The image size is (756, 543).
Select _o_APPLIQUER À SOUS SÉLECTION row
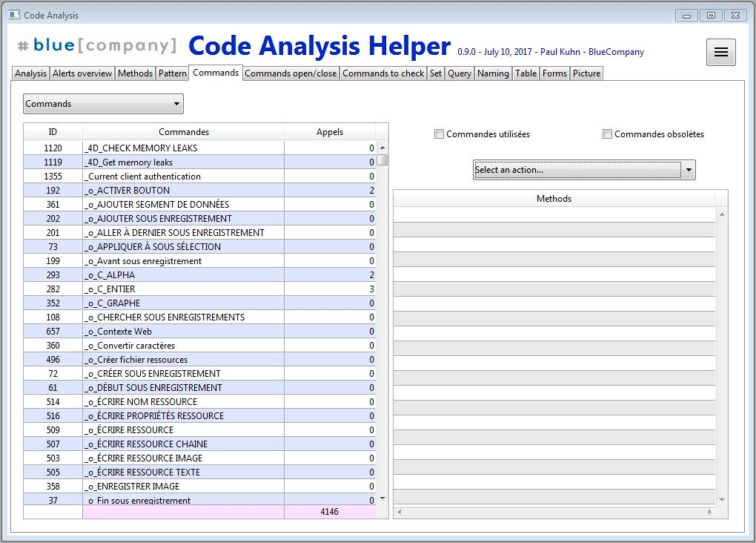[199, 246]
